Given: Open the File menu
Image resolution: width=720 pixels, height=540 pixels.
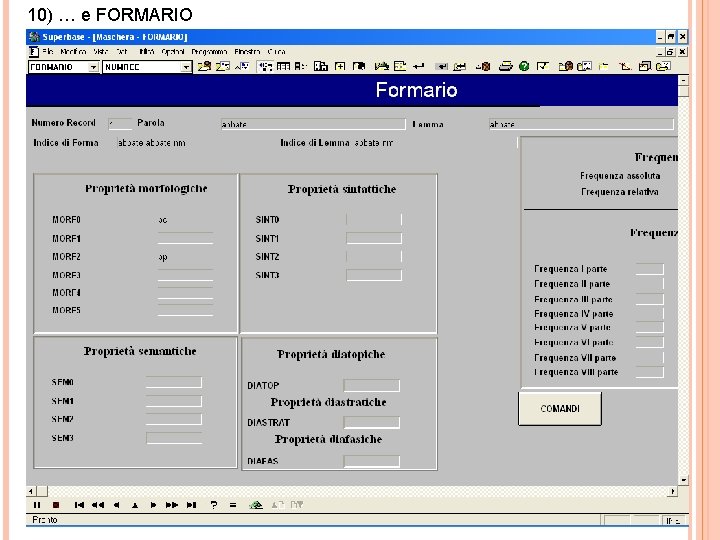Looking at the screenshot, I should coord(48,51).
